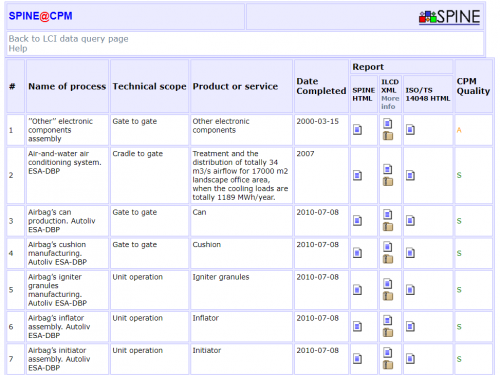The height and width of the screenshot is (375, 500).
Task: Open ISO/TS 14048 HTML for Airbag's can production
Action: click(x=410, y=221)
